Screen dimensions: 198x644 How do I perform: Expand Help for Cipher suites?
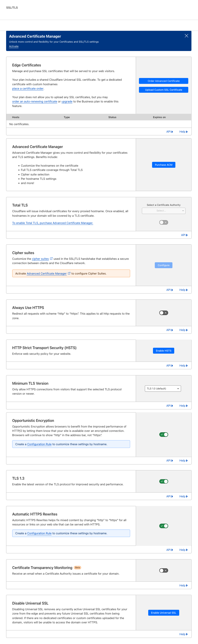pyautogui.click(x=184, y=290)
